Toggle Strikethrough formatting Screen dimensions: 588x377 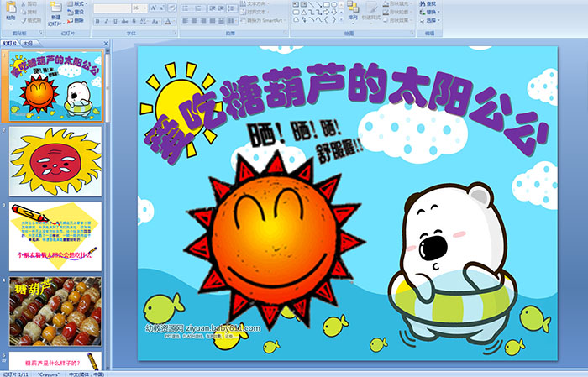pos(124,21)
